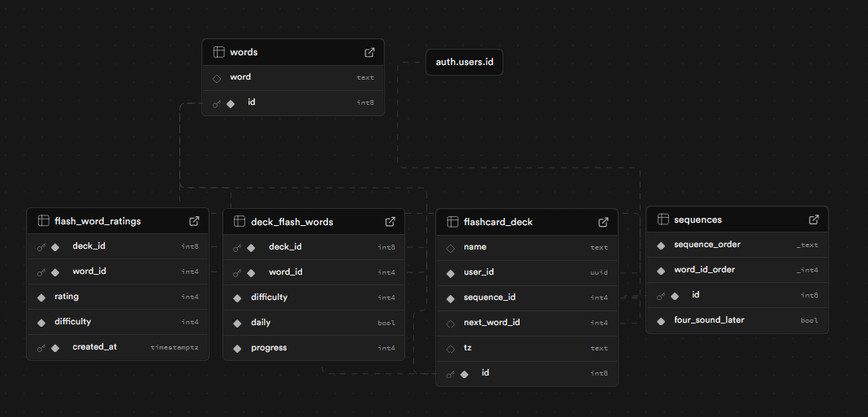Click key icon on created_at column

click(41, 347)
